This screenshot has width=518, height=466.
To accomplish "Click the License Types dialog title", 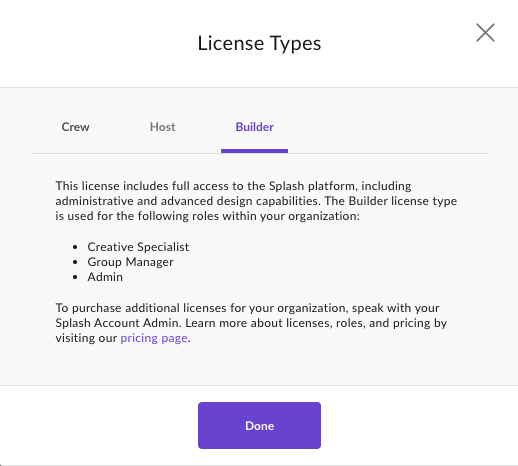I will click(259, 44).
